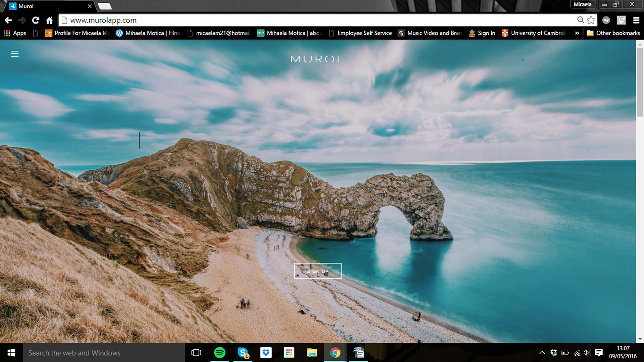The image size is (644, 362).
Task: Click Search the web and Windows box
Action: tap(101, 353)
